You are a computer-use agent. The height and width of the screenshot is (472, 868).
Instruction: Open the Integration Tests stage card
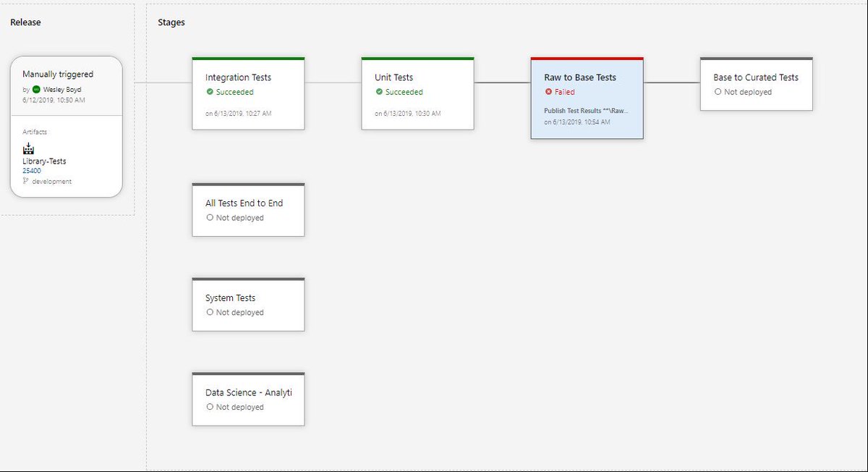[x=248, y=93]
